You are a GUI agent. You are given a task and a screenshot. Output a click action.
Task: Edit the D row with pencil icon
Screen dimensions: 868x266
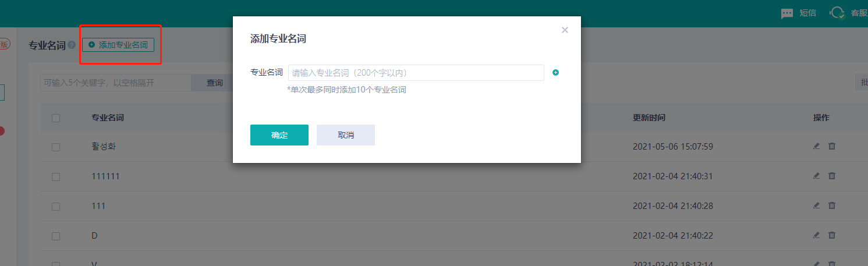tap(816, 235)
